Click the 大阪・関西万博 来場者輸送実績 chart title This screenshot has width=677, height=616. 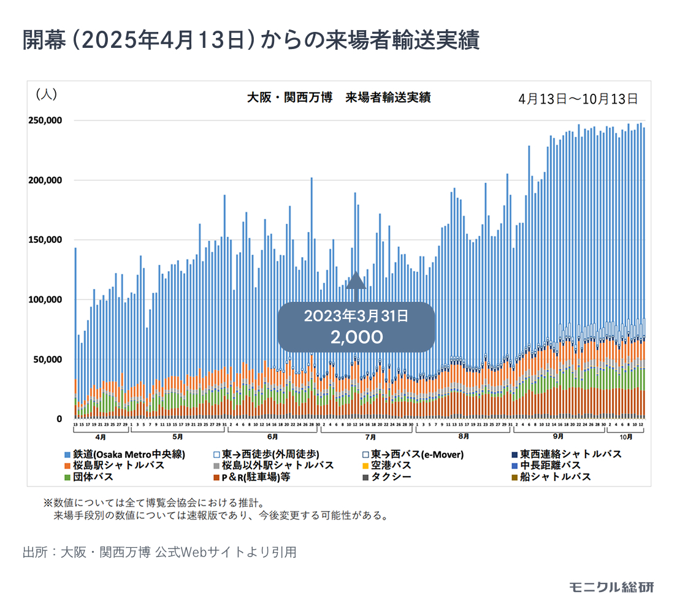pyautogui.click(x=338, y=98)
